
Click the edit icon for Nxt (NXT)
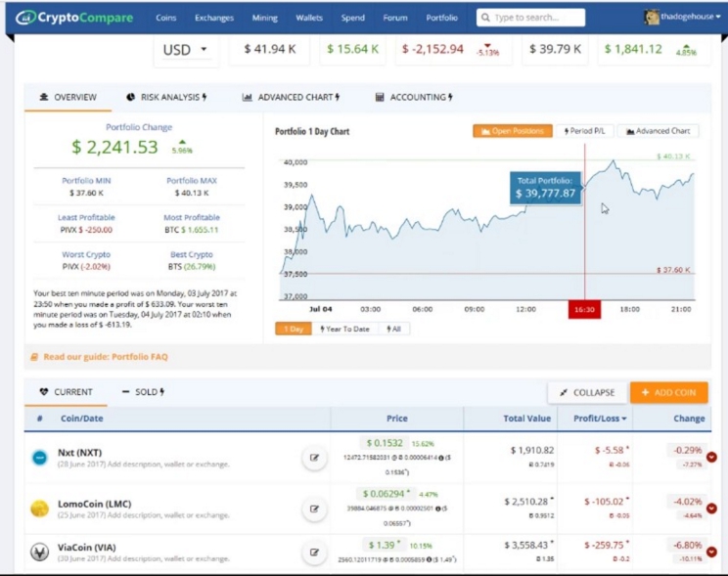coord(314,457)
